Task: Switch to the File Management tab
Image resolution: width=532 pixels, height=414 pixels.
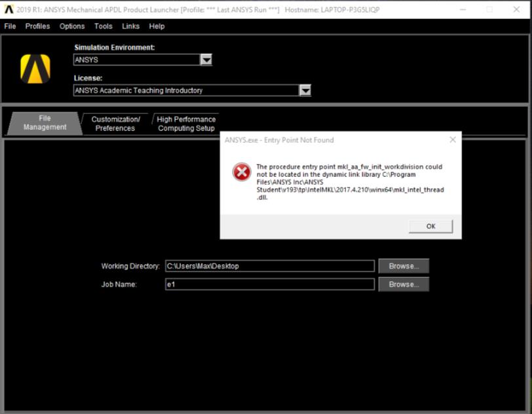Action: click(45, 123)
